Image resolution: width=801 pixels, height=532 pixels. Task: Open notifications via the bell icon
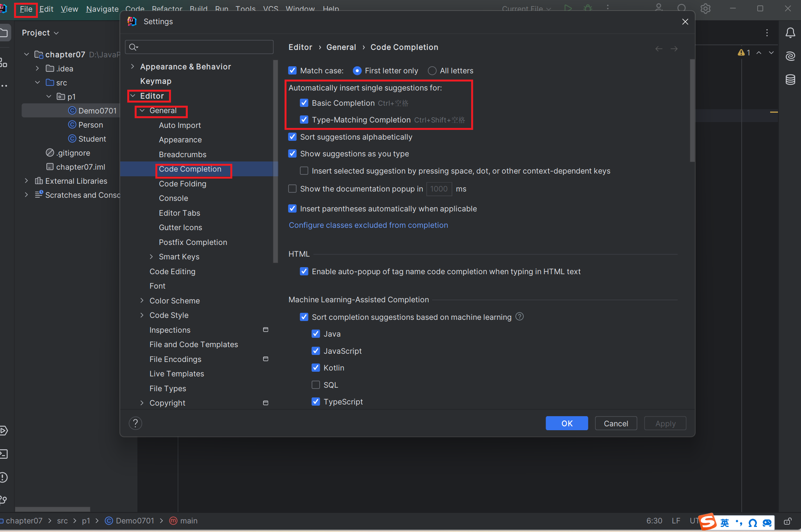pos(790,33)
